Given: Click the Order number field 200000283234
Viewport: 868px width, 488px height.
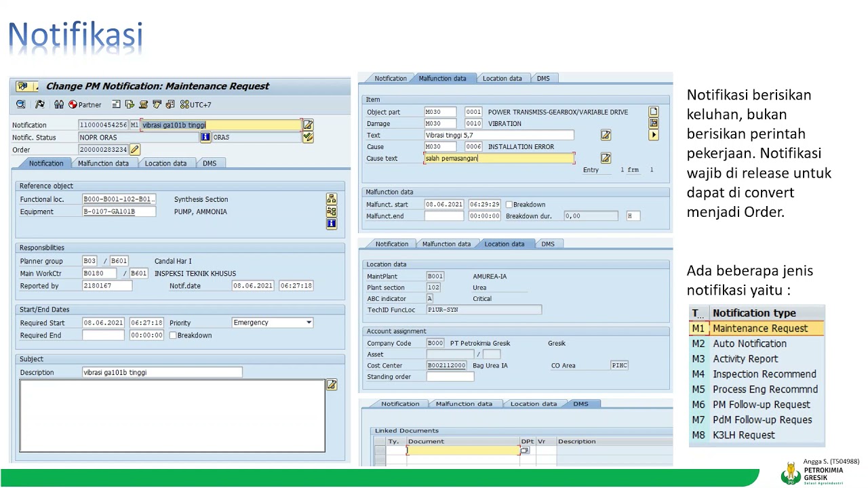Looking at the screenshot, I should click(x=103, y=149).
